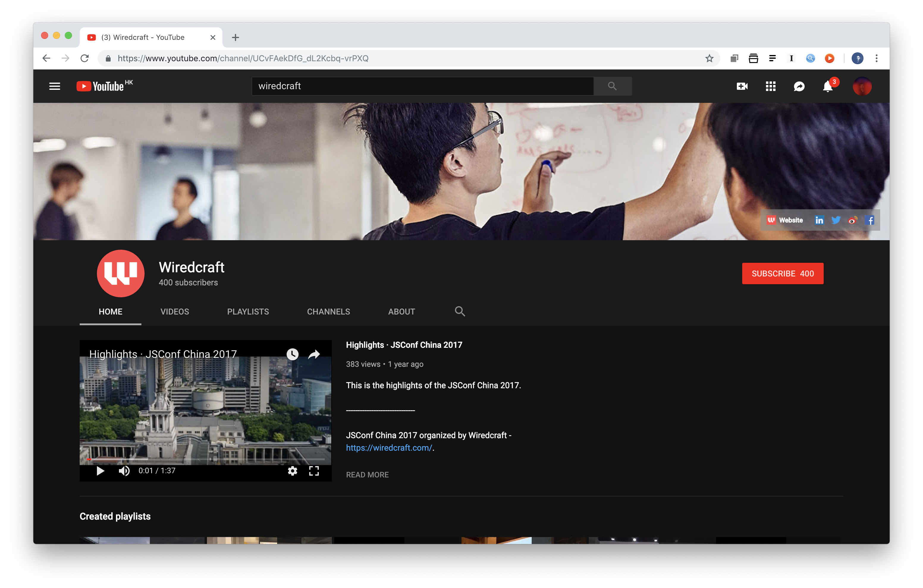
Task: Reload the current page
Action: coord(85,58)
